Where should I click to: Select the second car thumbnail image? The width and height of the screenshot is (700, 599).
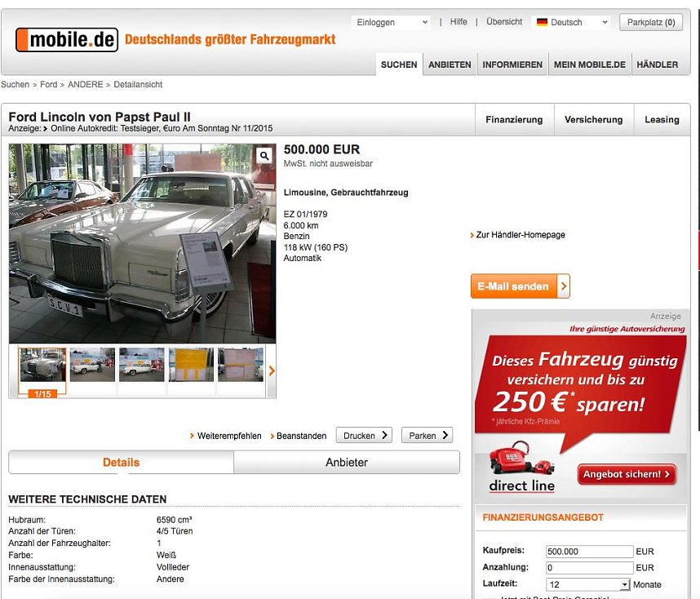coord(92,365)
